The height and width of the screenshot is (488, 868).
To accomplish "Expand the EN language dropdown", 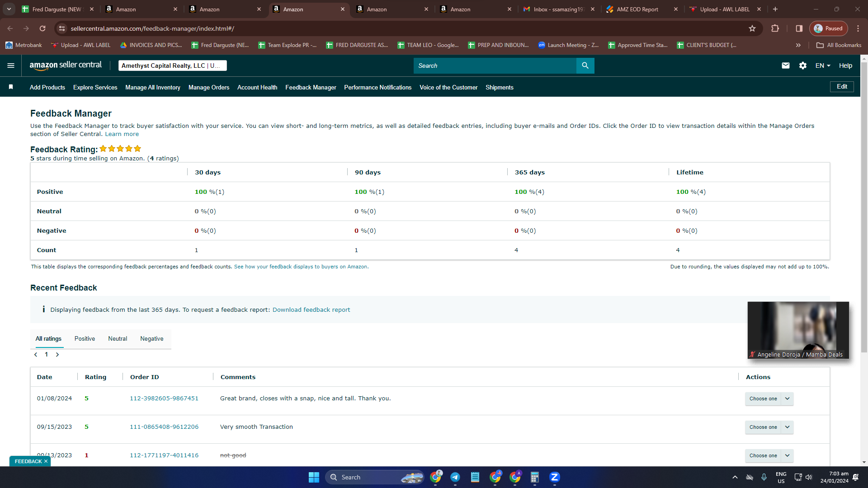I will (823, 66).
